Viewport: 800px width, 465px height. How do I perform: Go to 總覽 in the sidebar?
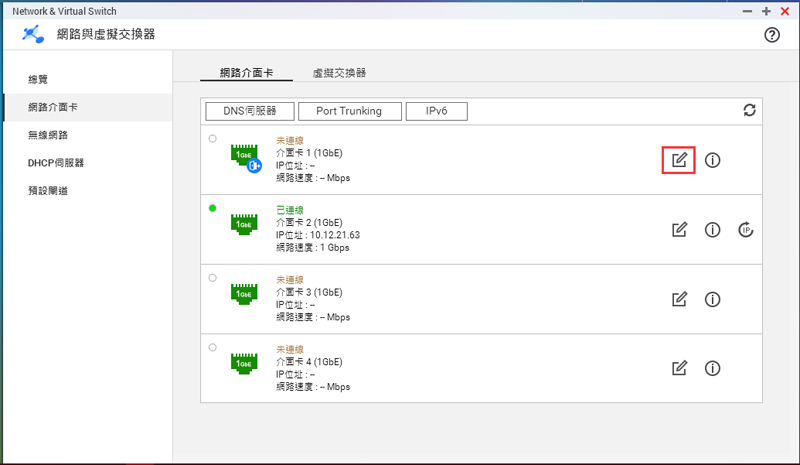[38, 79]
